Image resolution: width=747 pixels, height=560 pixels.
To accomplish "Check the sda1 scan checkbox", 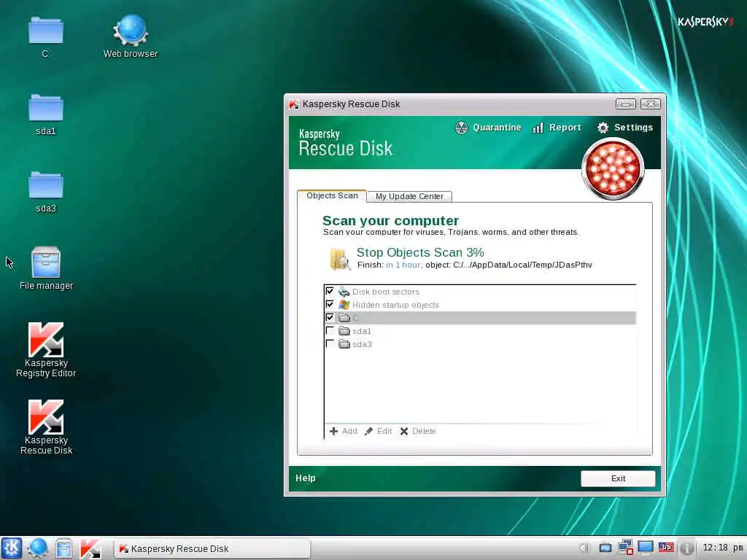I will coord(330,330).
